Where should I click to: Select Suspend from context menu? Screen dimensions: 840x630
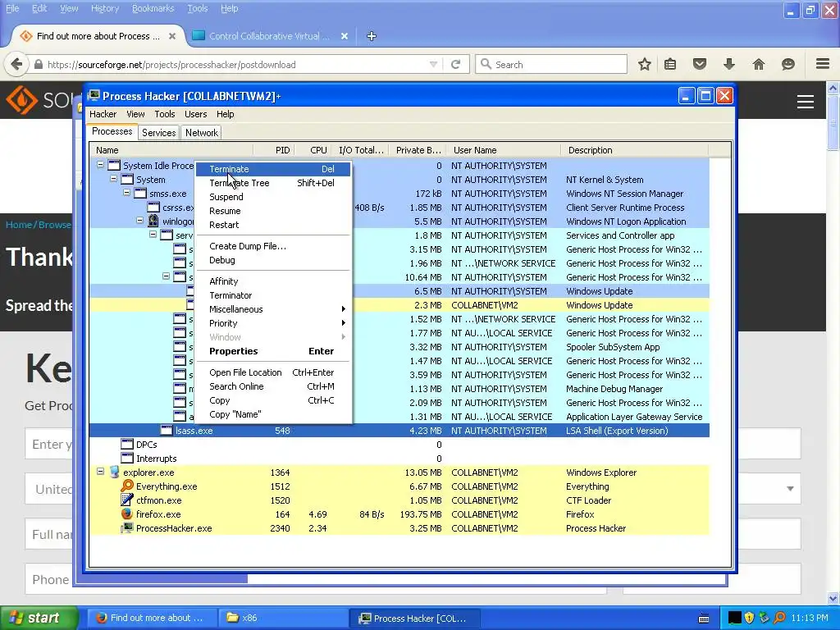273,197
